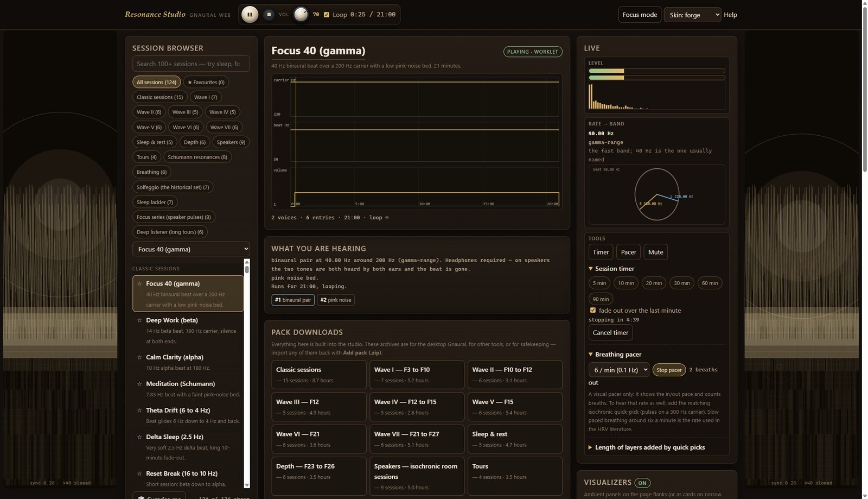Image resolution: width=868 pixels, height=499 pixels.
Task: Star the Meditation (Schumann) session
Action: (x=139, y=384)
